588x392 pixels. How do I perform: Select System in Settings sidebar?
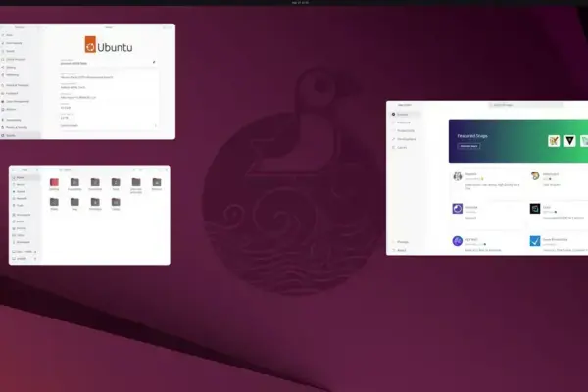click(x=20, y=135)
